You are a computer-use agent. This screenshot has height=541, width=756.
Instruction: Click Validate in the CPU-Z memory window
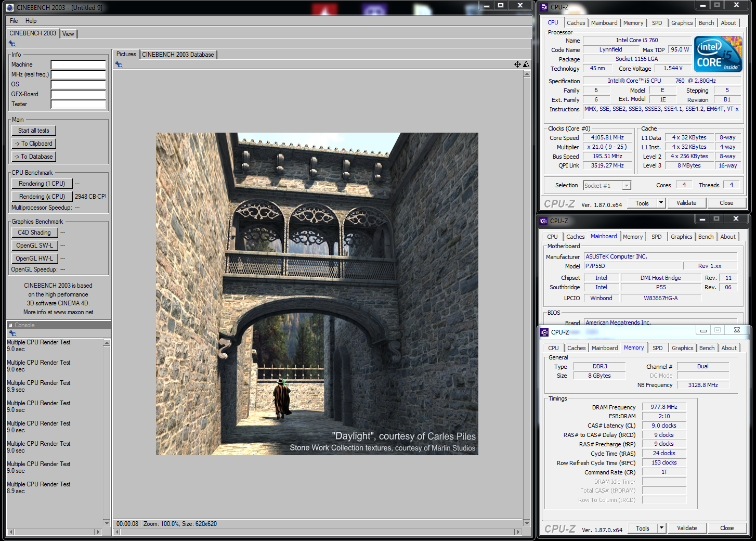click(687, 528)
